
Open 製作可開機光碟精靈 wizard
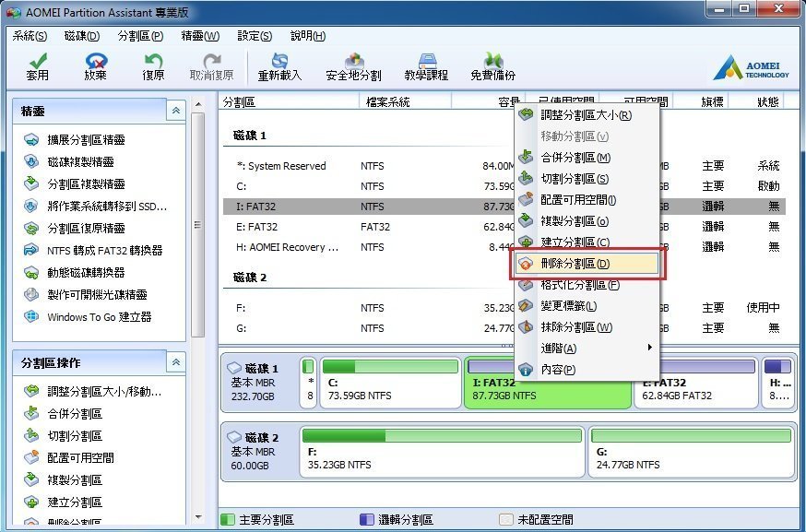(x=86, y=294)
